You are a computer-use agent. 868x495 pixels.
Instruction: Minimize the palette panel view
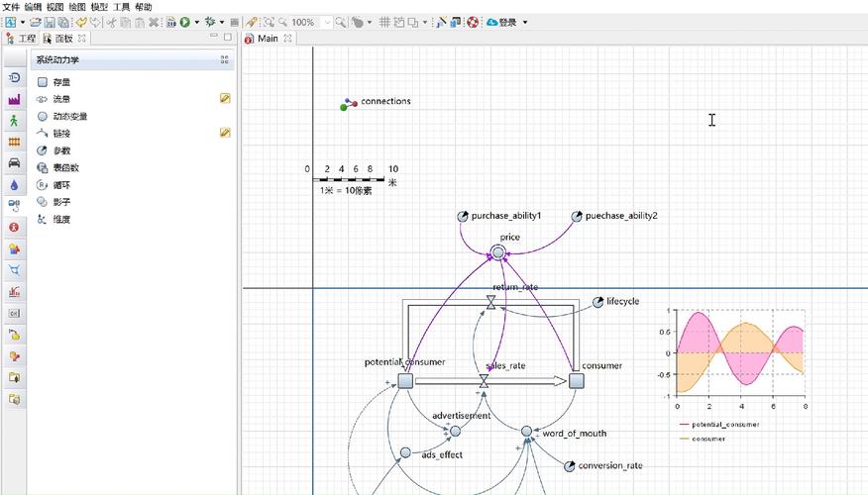tap(214, 37)
